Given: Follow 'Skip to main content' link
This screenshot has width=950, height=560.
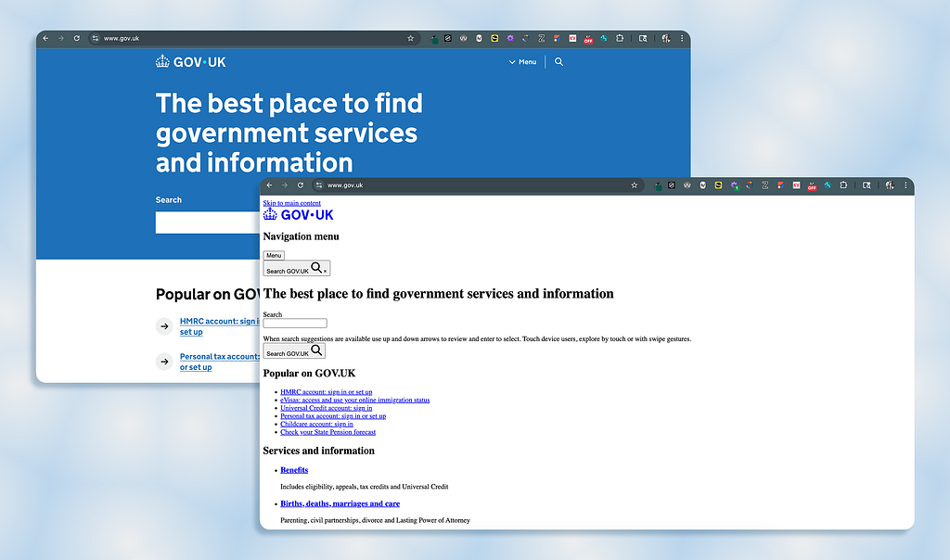Looking at the screenshot, I should point(291,203).
